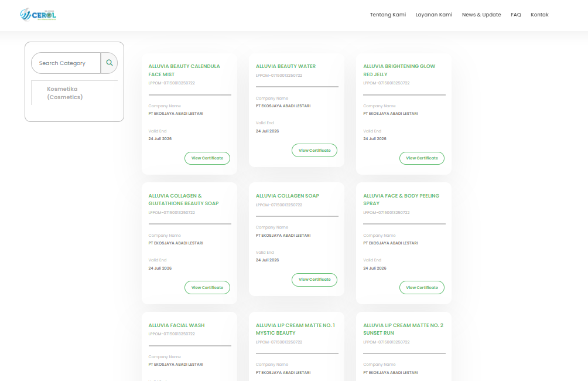The width and height of the screenshot is (588, 381).
Task: Select the Kosmetika (Cosmetics) category
Action: [64, 93]
